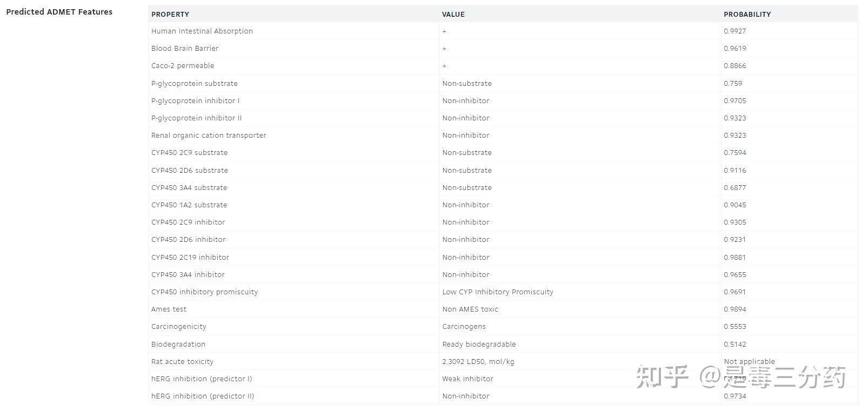Click the PROPERTY column header
This screenshot has width=868, height=412.
170,14
